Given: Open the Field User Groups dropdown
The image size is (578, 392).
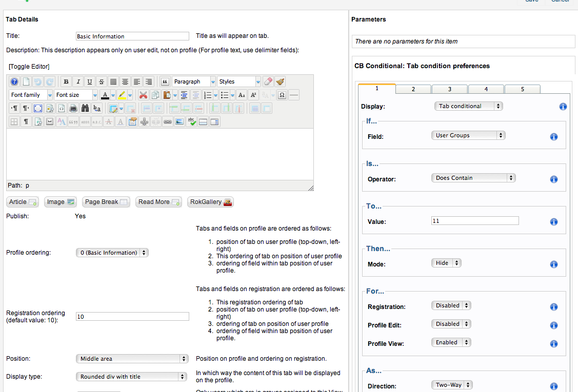Looking at the screenshot, I should click(x=468, y=135).
